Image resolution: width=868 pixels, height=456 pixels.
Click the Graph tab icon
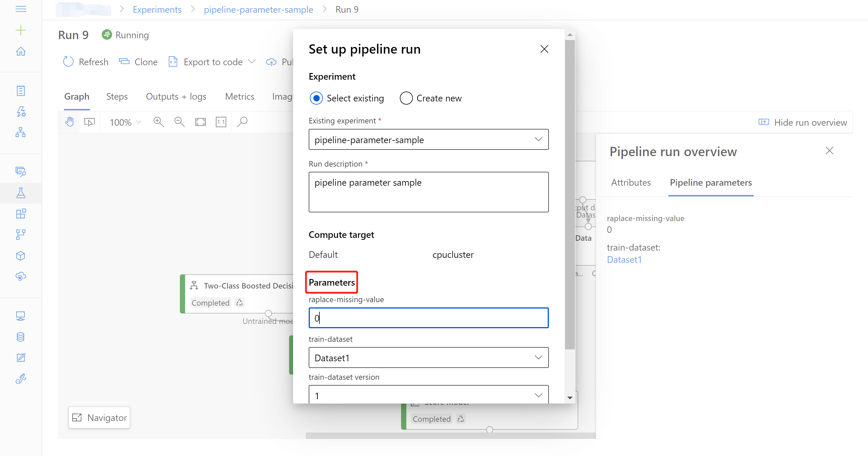tap(76, 96)
